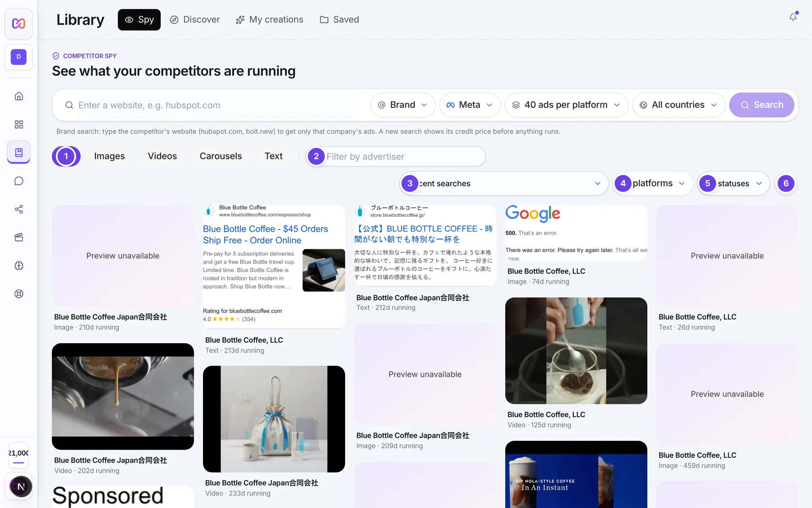Open the clapperboard video icon in sidebar
The image size is (812, 508).
pos(18,238)
